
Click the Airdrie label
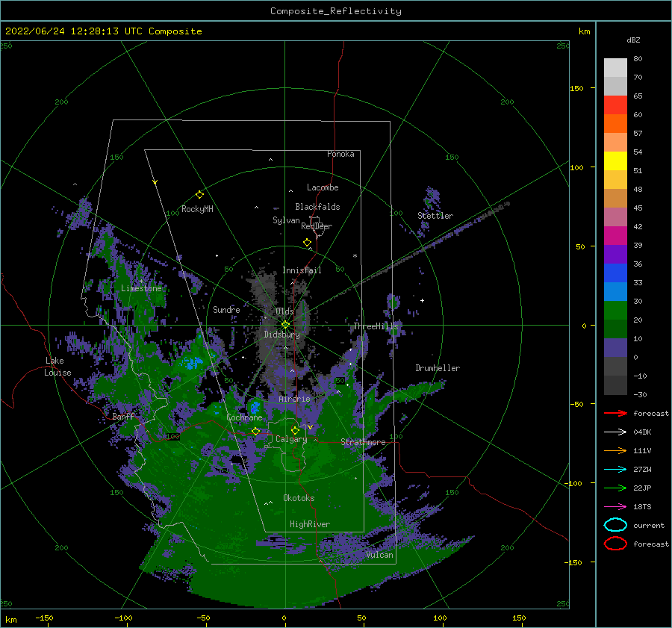[294, 399]
